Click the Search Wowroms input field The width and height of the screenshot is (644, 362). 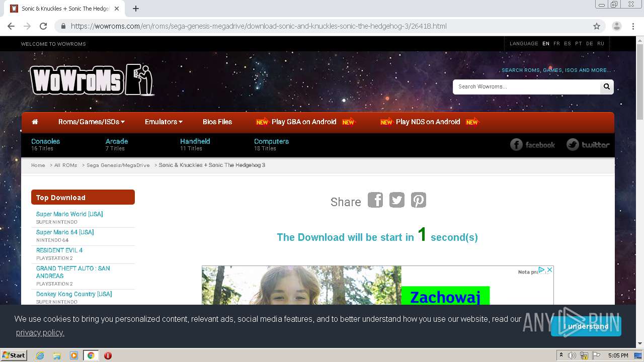coord(526,86)
